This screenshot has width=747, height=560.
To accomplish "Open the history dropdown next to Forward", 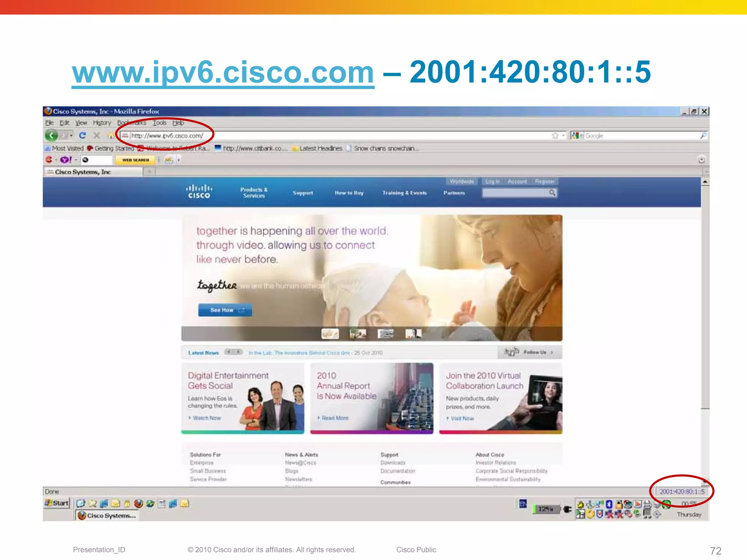I will [x=71, y=136].
